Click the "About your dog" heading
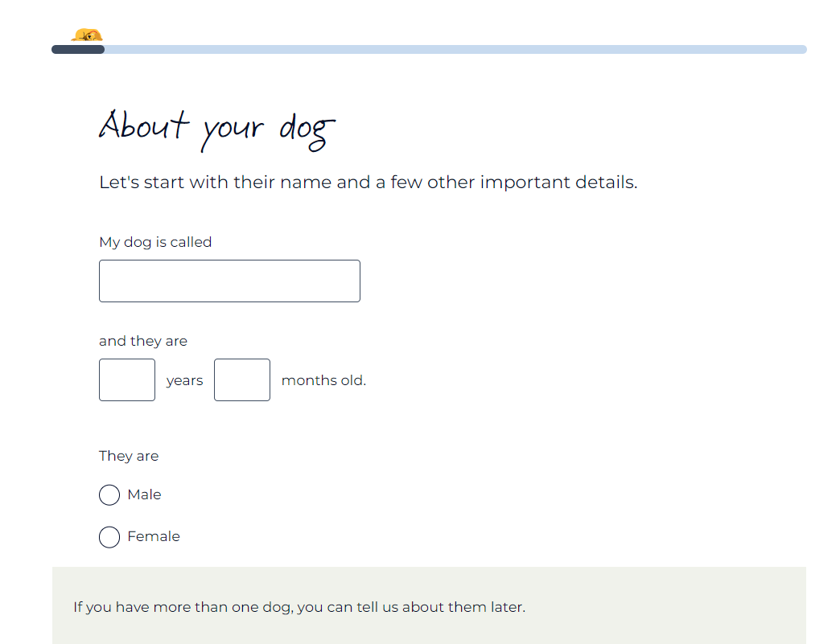Image resolution: width=840 pixels, height=644 pixels. click(217, 127)
